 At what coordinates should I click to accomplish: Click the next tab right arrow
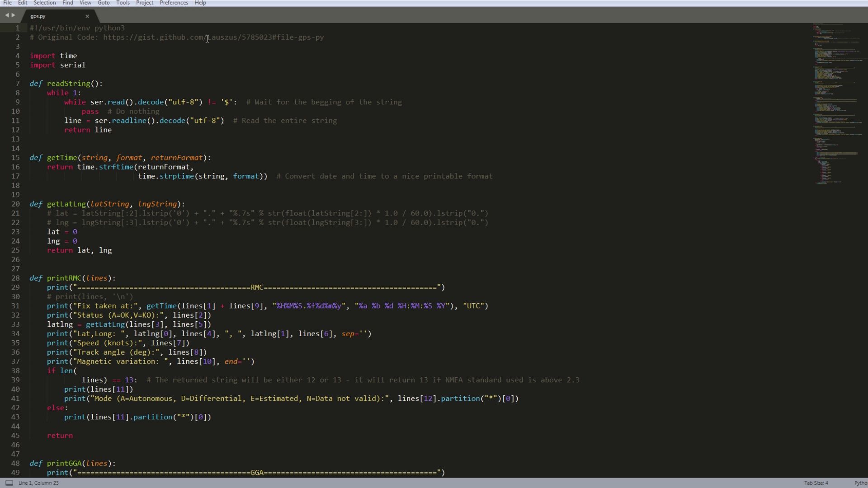point(13,15)
